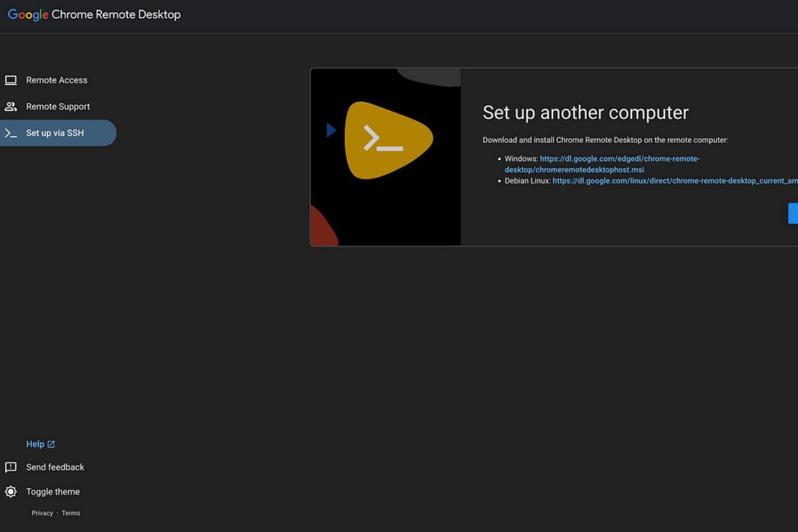Select Set up via SSH menu item
The image size is (798, 532).
58,133
